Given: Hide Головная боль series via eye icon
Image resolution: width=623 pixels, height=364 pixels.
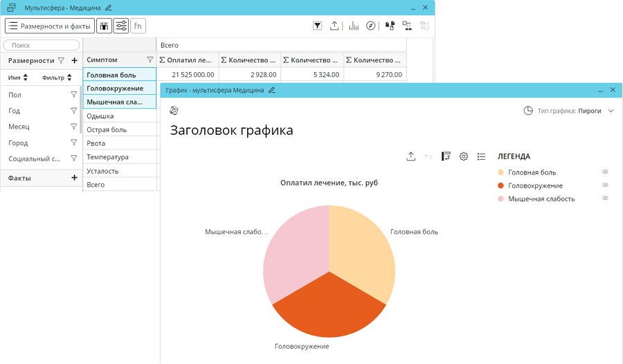Looking at the screenshot, I should [605, 172].
